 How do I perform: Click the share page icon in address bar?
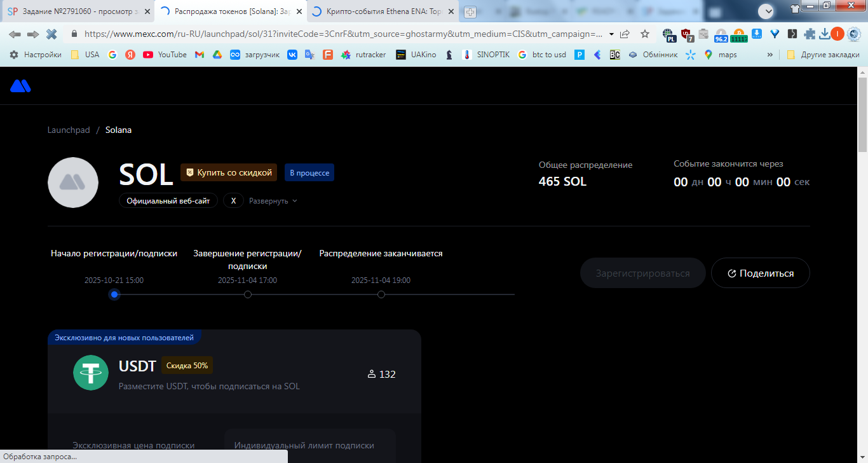point(625,34)
